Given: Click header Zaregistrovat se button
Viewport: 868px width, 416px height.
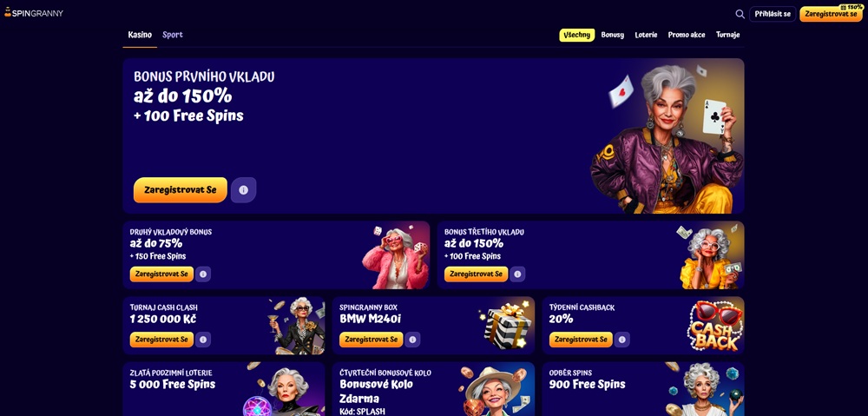Looking at the screenshot, I should pyautogui.click(x=831, y=14).
